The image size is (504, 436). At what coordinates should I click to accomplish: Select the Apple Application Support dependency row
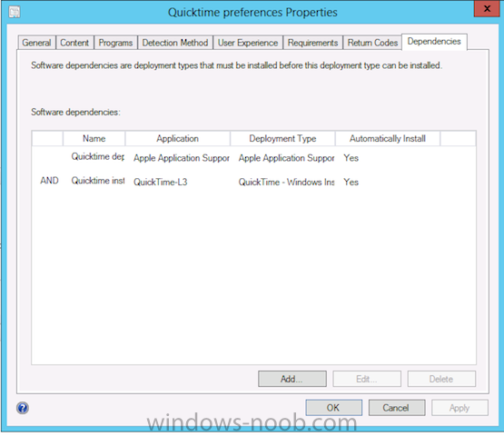pos(253,157)
